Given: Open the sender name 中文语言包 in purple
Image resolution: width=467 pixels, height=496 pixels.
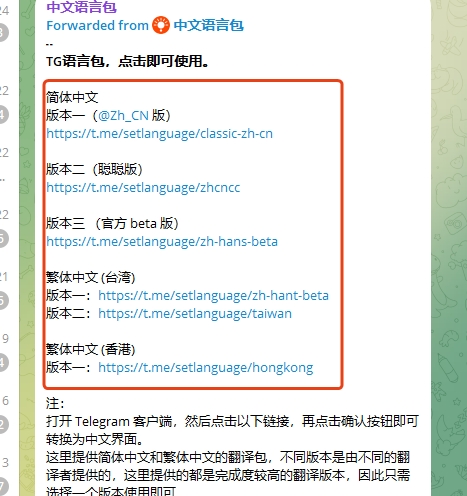Looking at the screenshot, I should 81,7.
